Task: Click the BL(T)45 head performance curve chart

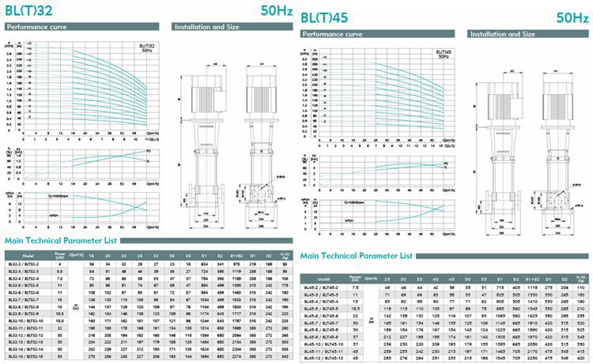Action: 376,96
